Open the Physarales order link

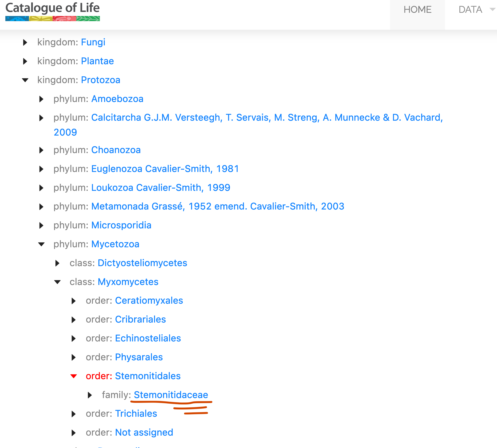tap(139, 357)
